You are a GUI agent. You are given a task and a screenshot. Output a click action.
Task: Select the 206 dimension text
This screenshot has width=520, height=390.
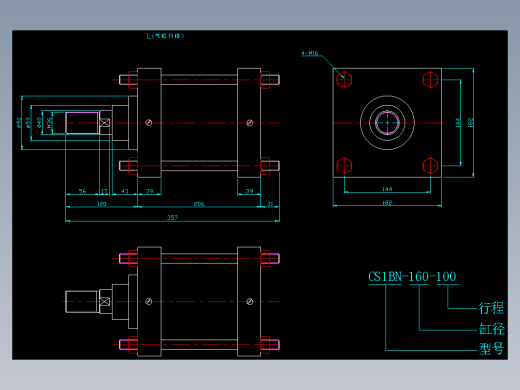click(199, 204)
